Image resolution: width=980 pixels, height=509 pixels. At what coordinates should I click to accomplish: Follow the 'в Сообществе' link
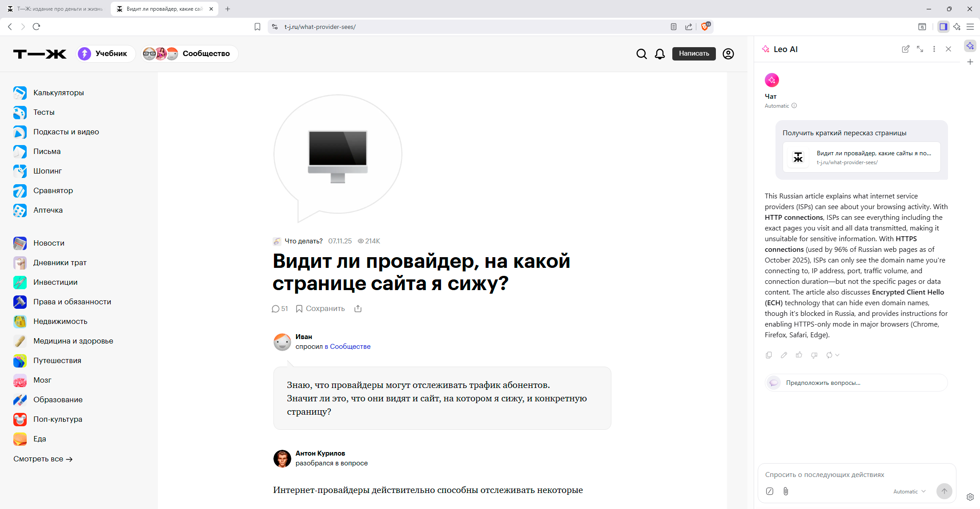[x=347, y=347]
